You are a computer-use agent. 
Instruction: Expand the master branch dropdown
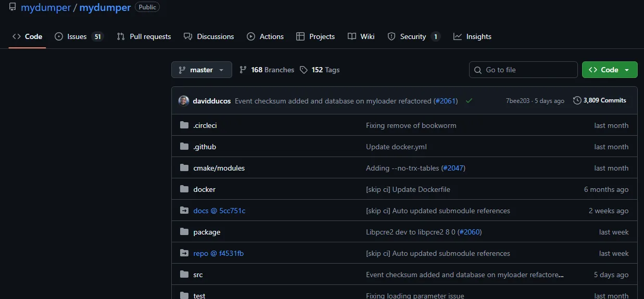201,70
